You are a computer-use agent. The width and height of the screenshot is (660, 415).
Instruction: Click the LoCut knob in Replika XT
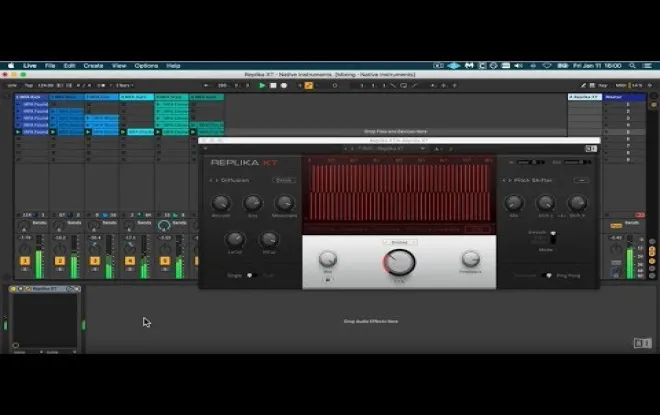click(235, 240)
